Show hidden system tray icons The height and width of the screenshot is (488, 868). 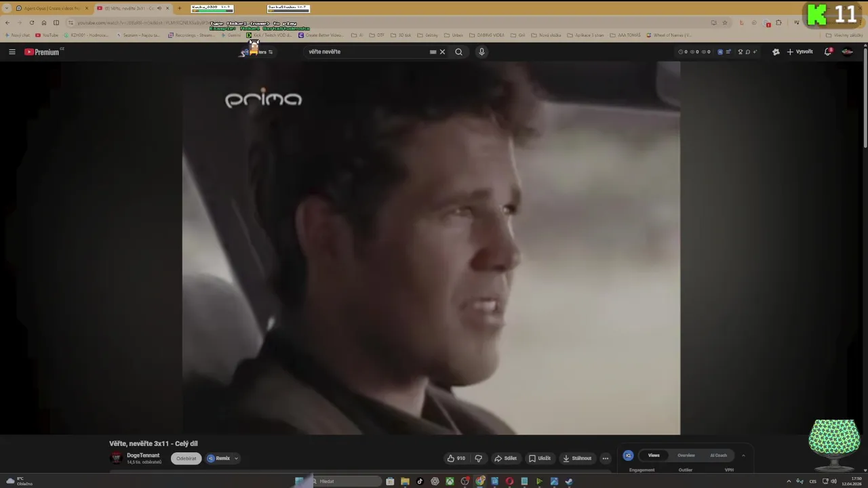click(789, 481)
